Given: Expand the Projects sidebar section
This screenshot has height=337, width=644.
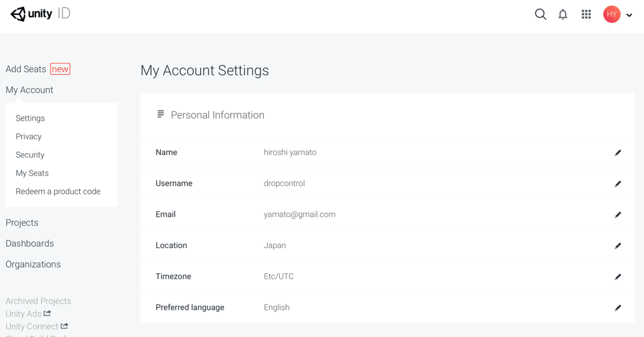Looking at the screenshot, I should click(22, 223).
